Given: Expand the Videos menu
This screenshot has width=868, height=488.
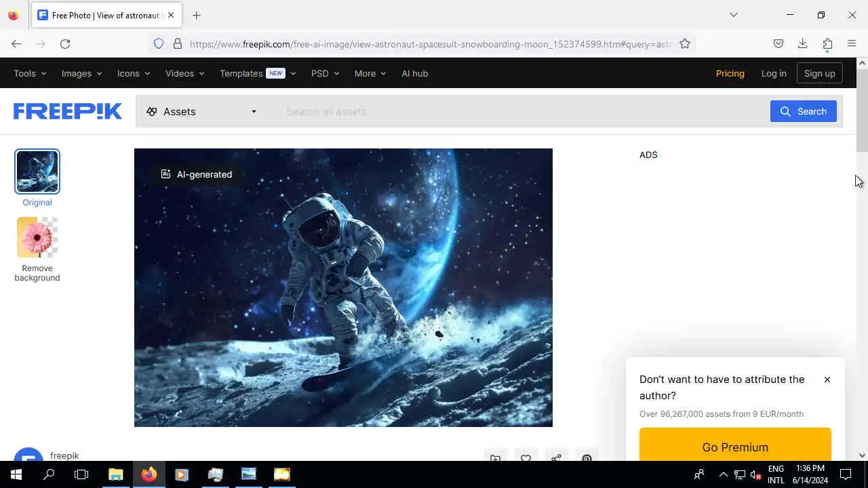Looking at the screenshot, I should [184, 73].
